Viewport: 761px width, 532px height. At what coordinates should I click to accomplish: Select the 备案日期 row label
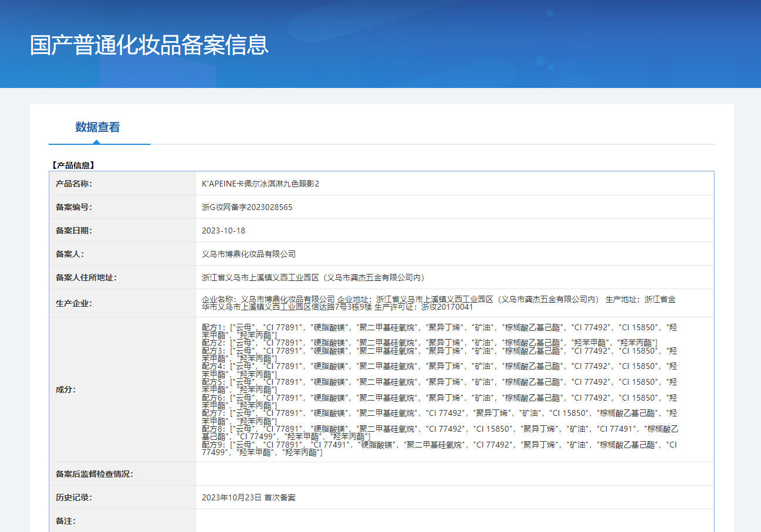[x=74, y=231]
